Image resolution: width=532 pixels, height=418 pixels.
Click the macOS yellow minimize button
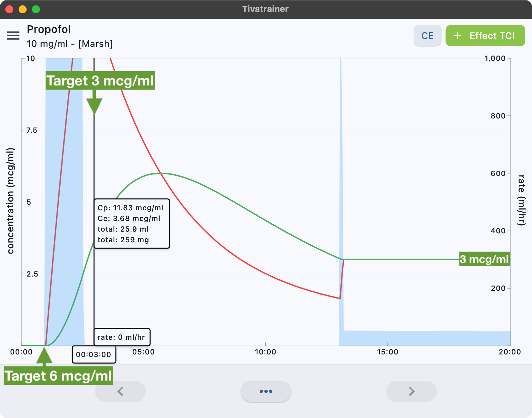click(x=23, y=9)
